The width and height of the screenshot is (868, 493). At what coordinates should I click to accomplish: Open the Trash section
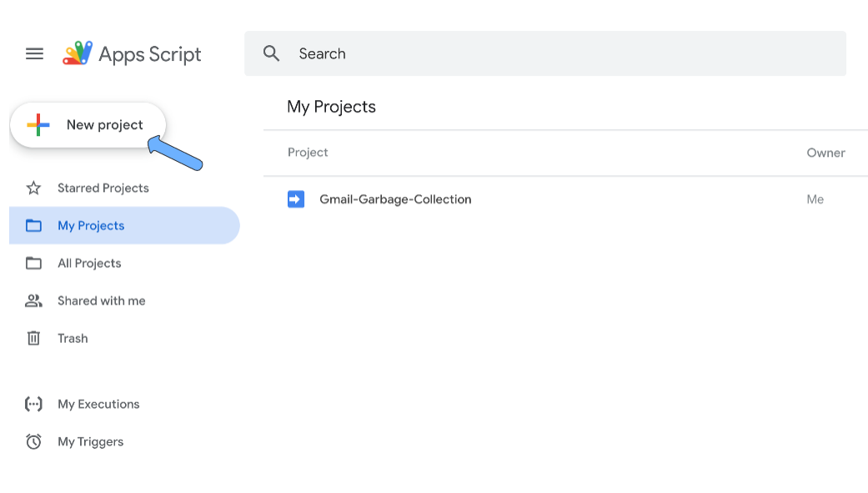click(73, 339)
